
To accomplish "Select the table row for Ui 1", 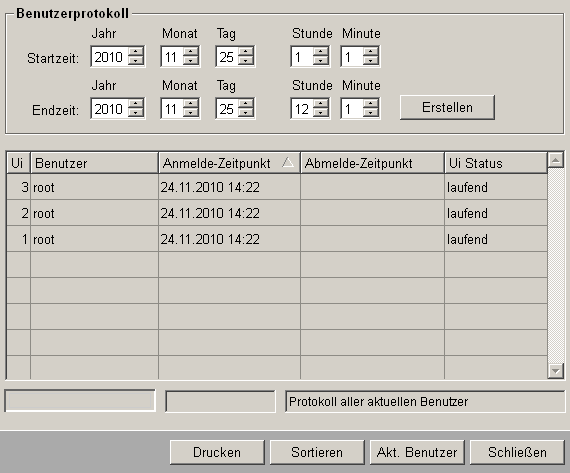I will click(x=277, y=239).
